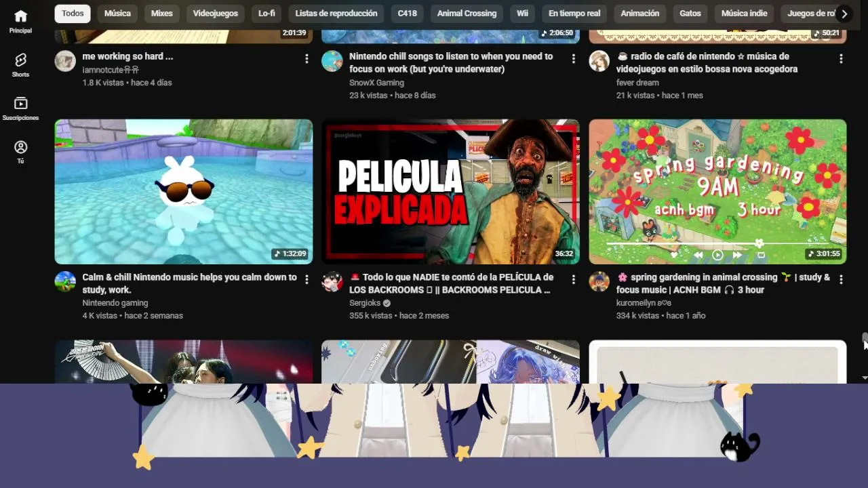This screenshot has width=868, height=488.
Task: Show more category chips with right arrow
Action: point(844,14)
